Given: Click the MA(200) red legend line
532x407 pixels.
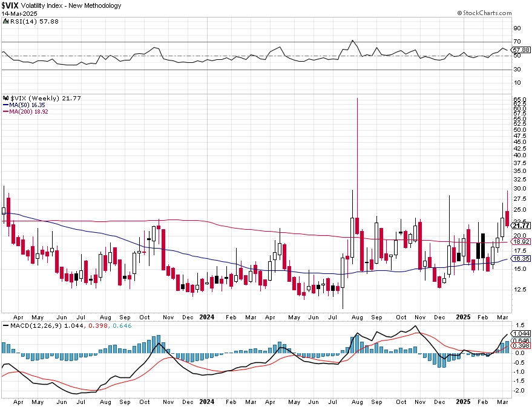Looking at the screenshot, I should coord(5,112).
